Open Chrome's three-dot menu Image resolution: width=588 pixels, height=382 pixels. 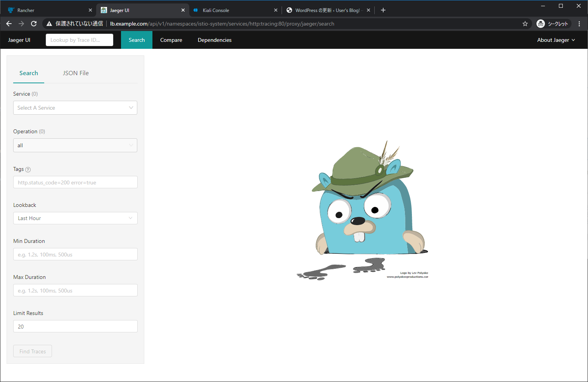pyautogui.click(x=579, y=24)
